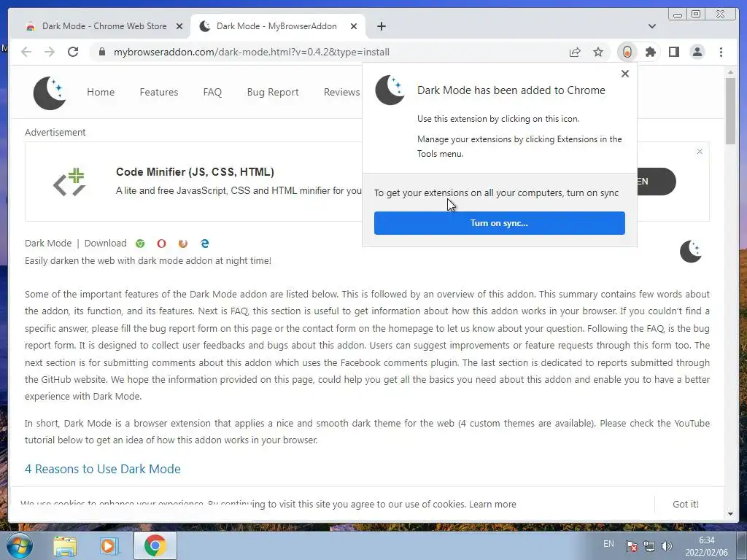Click the page address bar URL
The height and width of the screenshot is (560, 747).
tap(252, 52)
